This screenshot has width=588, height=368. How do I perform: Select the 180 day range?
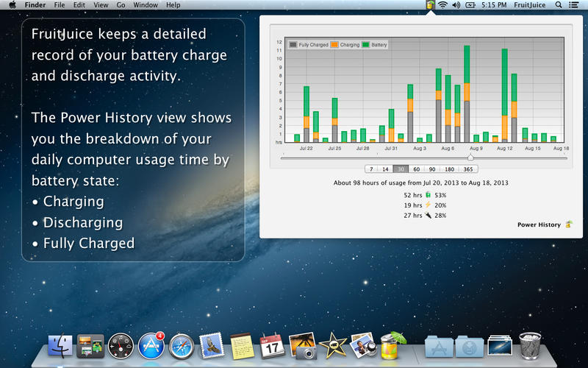pyautogui.click(x=449, y=169)
